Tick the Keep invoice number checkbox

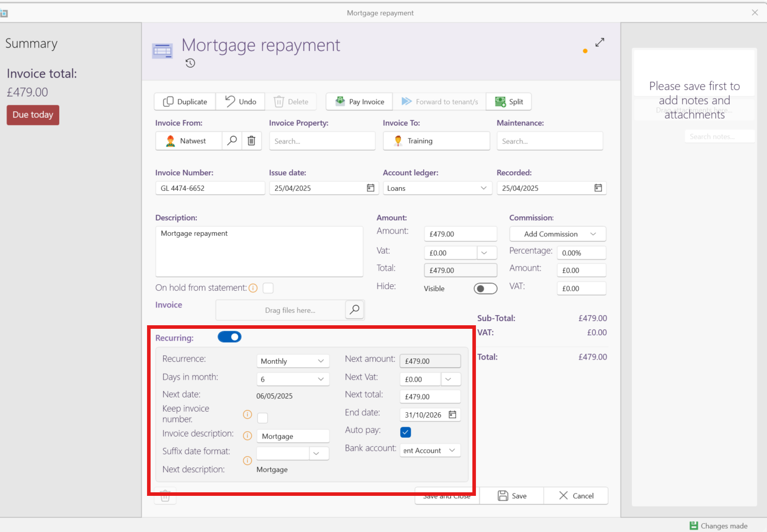pyautogui.click(x=263, y=418)
